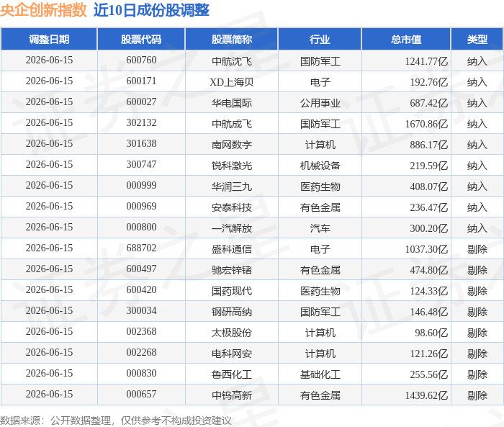Click 基础化工 industry of 鲁西化工
The image size is (504, 427).
point(320,374)
